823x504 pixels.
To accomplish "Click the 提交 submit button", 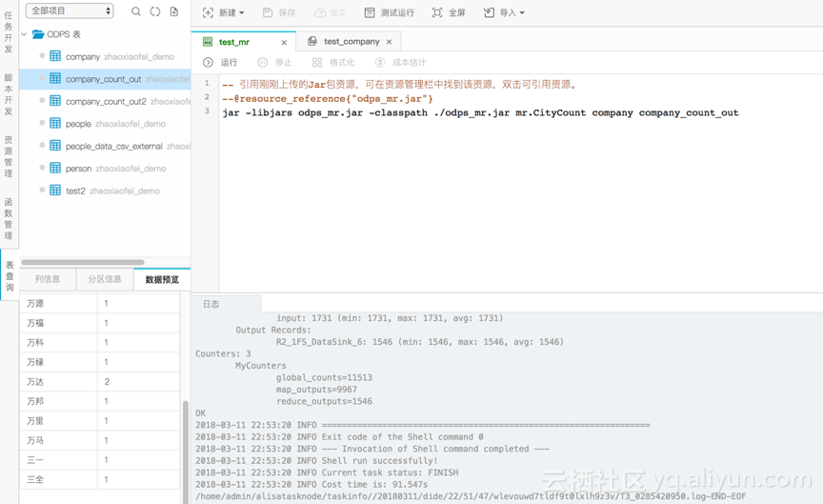I will coord(331,12).
